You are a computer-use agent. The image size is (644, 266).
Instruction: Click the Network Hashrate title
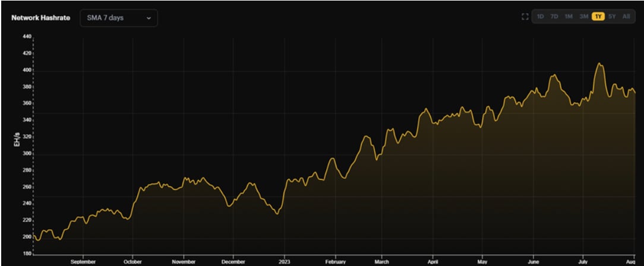[x=40, y=18]
